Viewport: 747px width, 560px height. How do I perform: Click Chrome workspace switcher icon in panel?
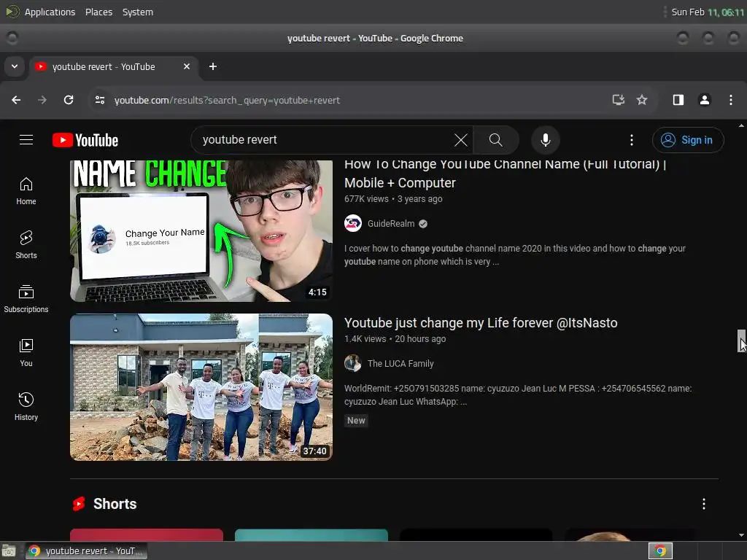tap(660, 551)
